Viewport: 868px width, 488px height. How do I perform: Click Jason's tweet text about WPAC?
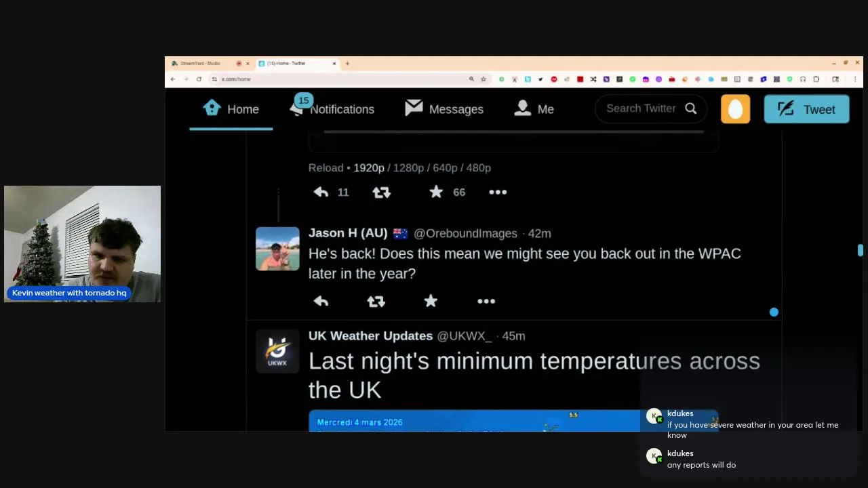click(525, 263)
